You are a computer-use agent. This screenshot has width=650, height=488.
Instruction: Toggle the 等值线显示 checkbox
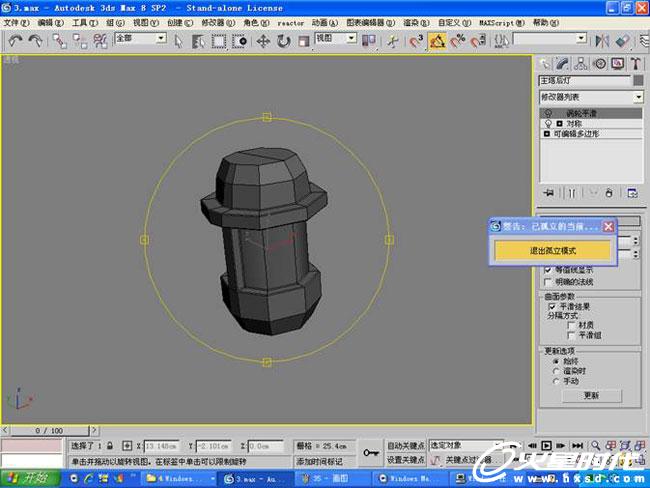[548, 270]
